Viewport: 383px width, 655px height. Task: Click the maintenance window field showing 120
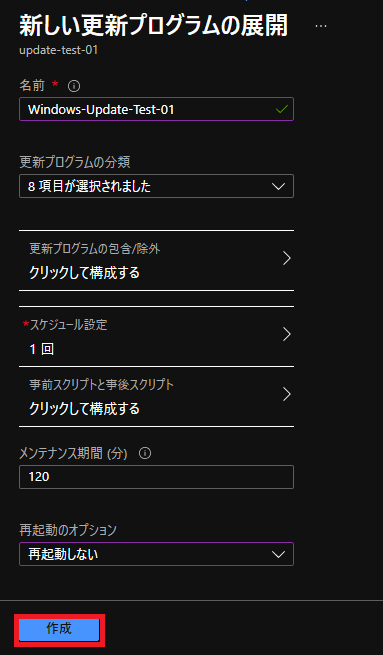(156, 477)
